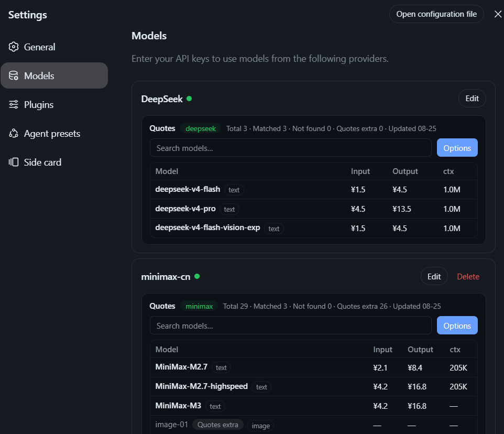Click the text badge beside MiniMax-M3
504x434 pixels.
215,406
